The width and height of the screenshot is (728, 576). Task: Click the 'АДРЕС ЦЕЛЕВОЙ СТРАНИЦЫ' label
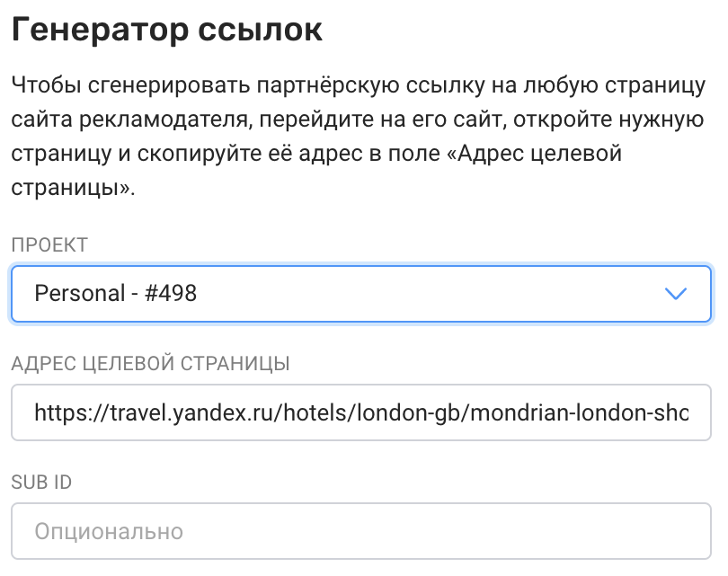pos(150,364)
